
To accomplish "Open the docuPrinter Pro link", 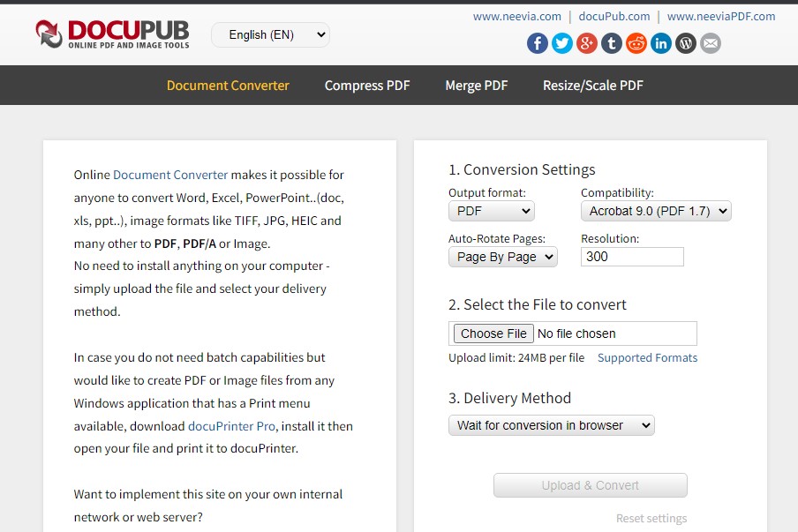I will [x=231, y=426].
